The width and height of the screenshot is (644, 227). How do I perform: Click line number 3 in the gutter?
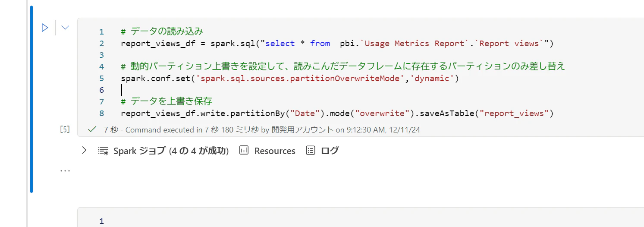point(101,55)
